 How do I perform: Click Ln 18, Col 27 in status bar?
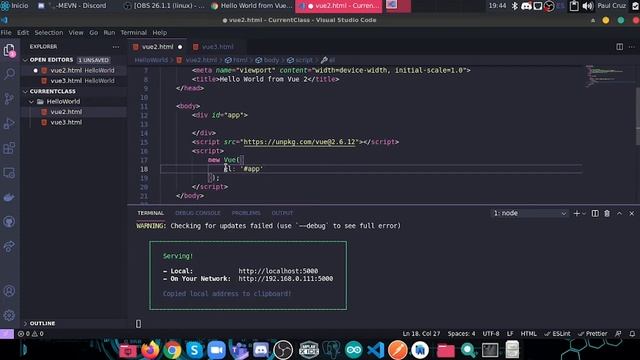[421, 334]
